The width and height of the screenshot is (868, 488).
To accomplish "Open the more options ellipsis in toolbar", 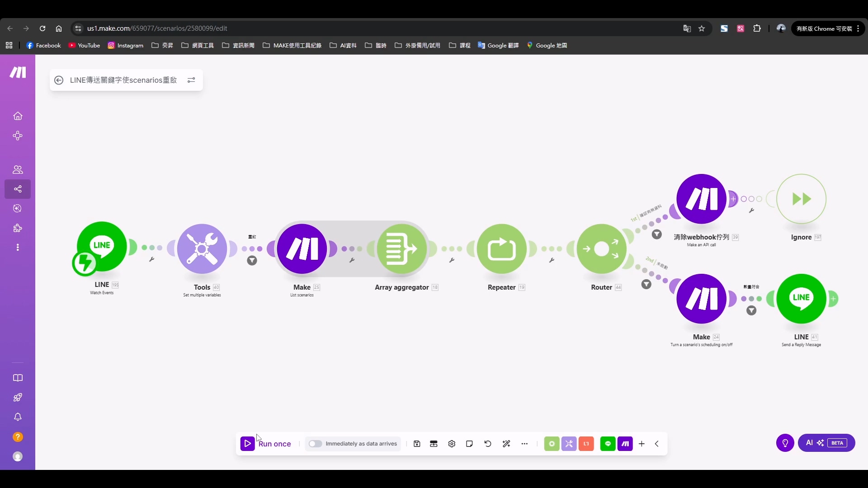I will [x=524, y=444].
